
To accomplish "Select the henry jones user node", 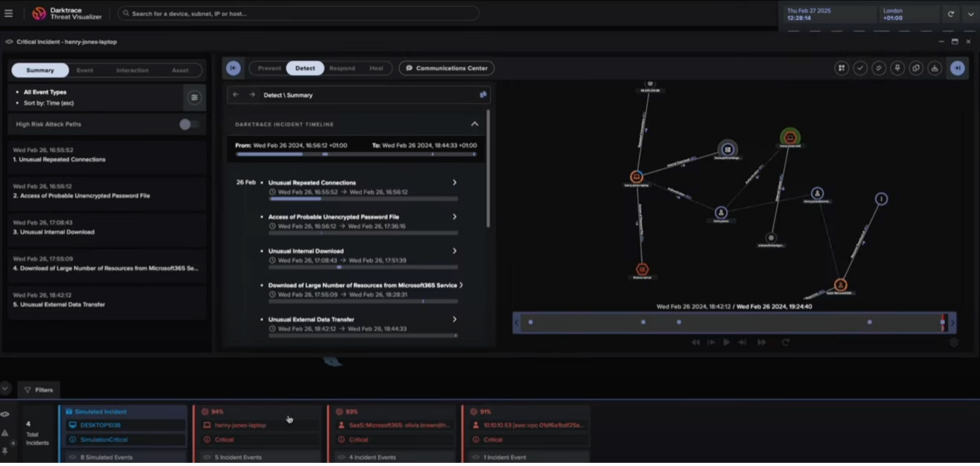I will pyautogui.click(x=721, y=212).
